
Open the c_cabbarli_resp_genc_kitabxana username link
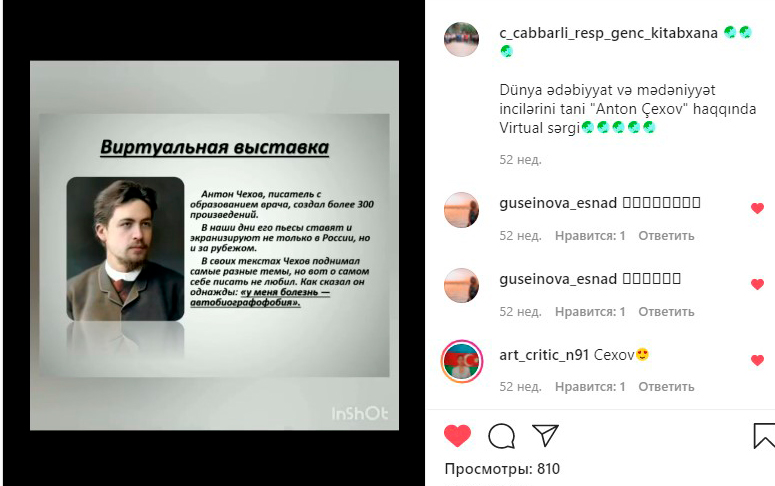[x=608, y=33]
